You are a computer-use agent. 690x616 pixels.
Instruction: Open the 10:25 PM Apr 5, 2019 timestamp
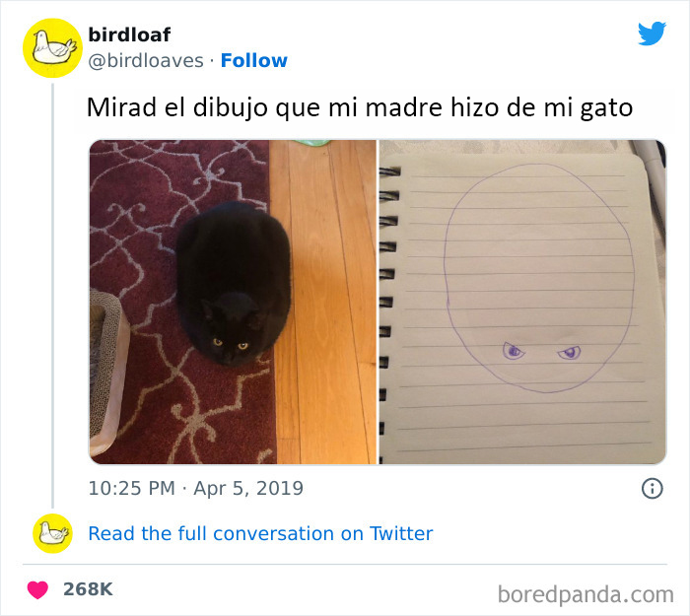click(x=196, y=489)
